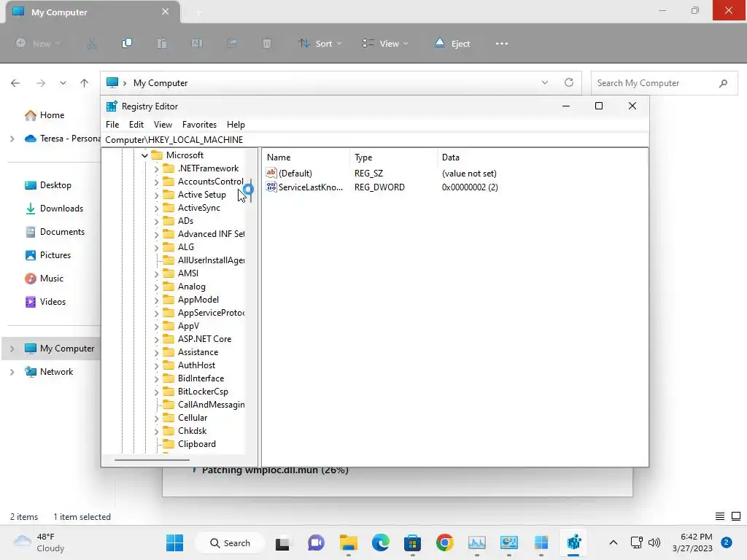
Task: Click the registry path address bar
Action: (x=374, y=139)
